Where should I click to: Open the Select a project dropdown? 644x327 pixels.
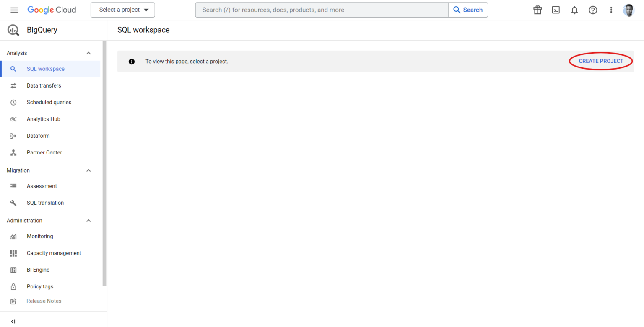point(122,10)
